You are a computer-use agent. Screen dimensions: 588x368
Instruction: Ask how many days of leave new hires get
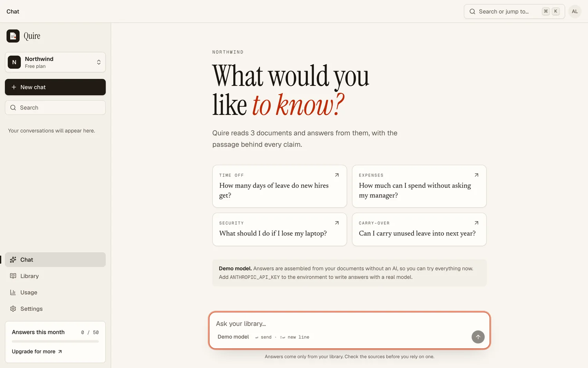point(279,186)
